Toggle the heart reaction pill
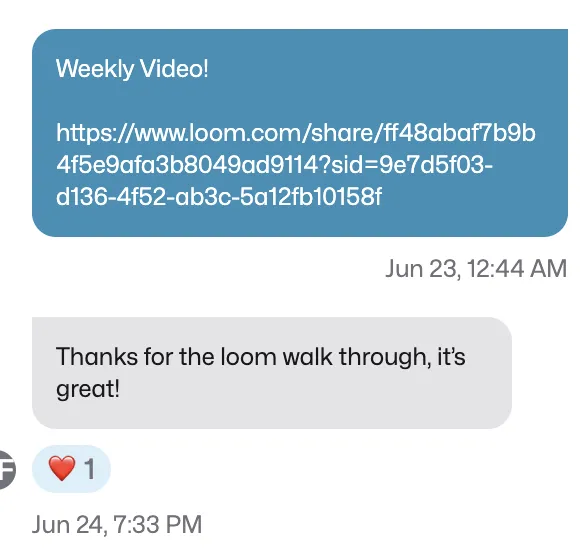Viewport: 580px width, 556px height. click(x=71, y=469)
